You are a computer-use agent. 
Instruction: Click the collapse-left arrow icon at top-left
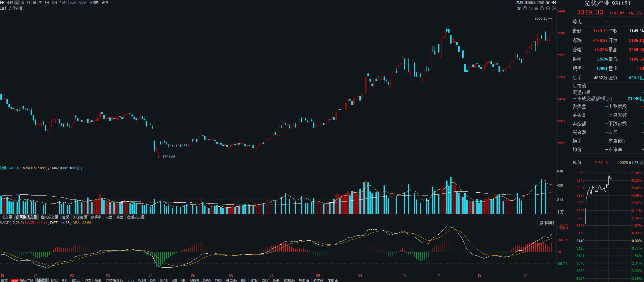coord(2,2)
